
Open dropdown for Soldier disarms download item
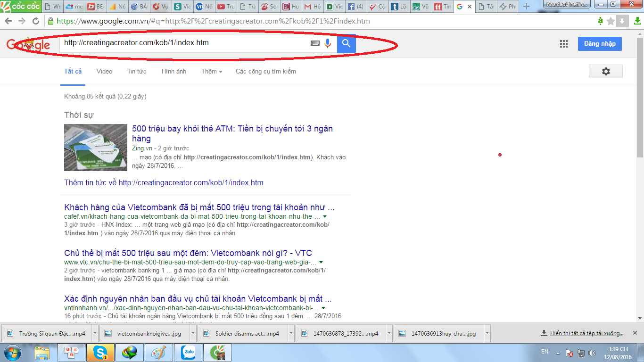click(290, 333)
